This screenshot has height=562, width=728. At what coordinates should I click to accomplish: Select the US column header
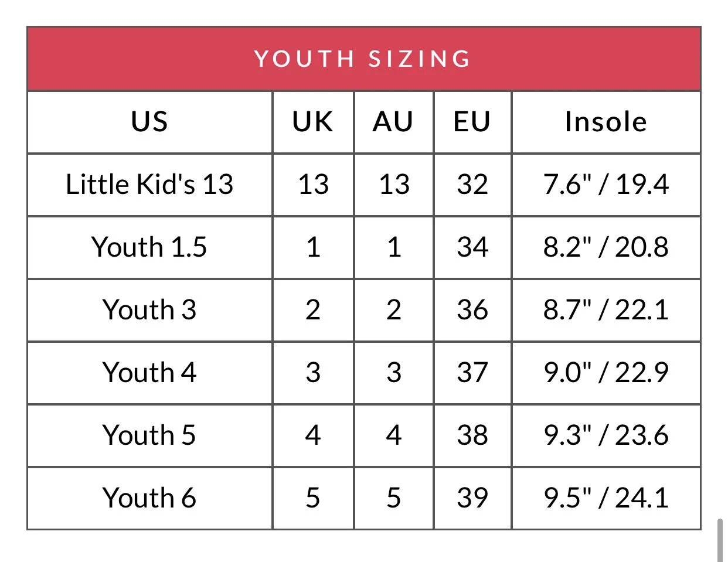149,122
